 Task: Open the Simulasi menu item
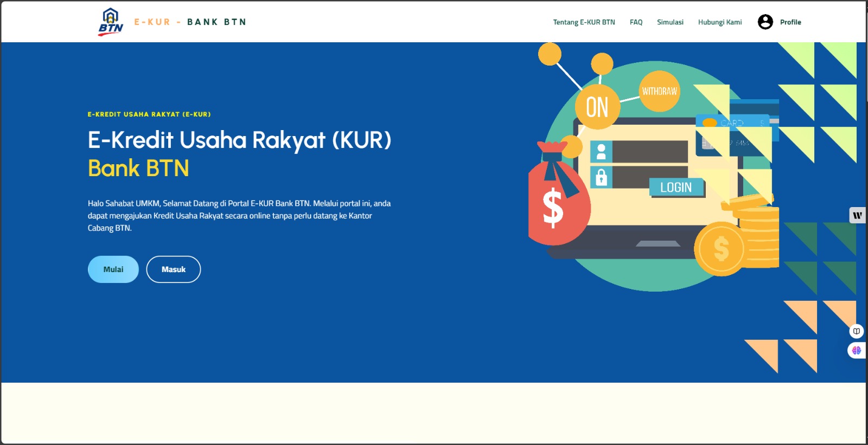point(670,22)
